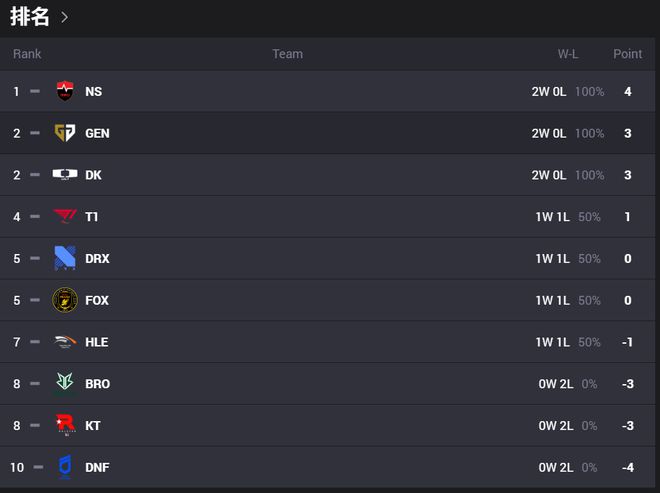The height and width of the screenshot is (493, 660).
Task: Select the Team column header
Action: tap(287, 54)
